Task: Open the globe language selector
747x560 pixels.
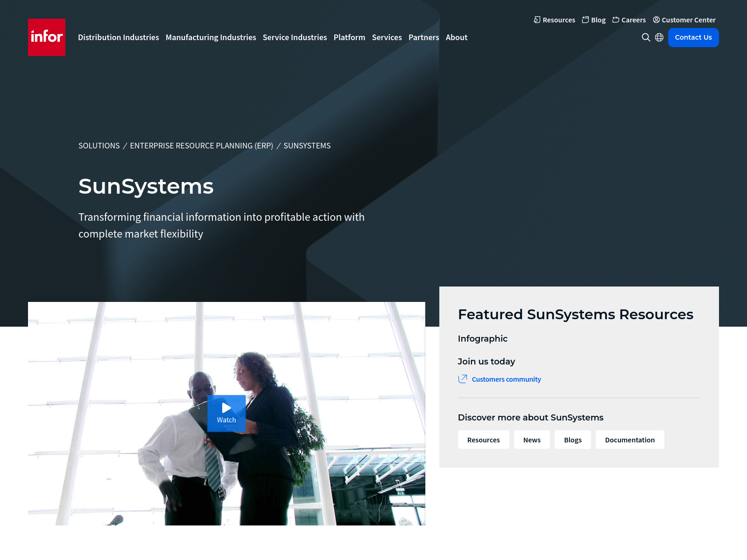Action: click(x=659, y=37)
